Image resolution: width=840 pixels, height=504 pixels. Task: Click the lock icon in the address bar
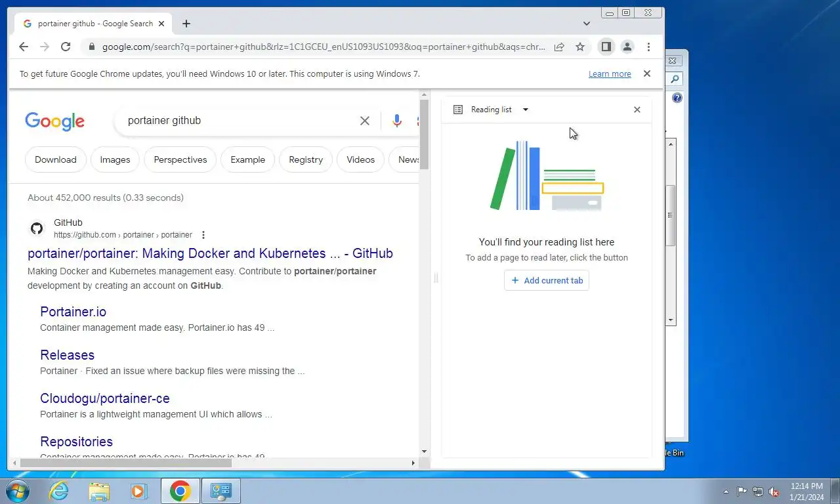point(91,47)
